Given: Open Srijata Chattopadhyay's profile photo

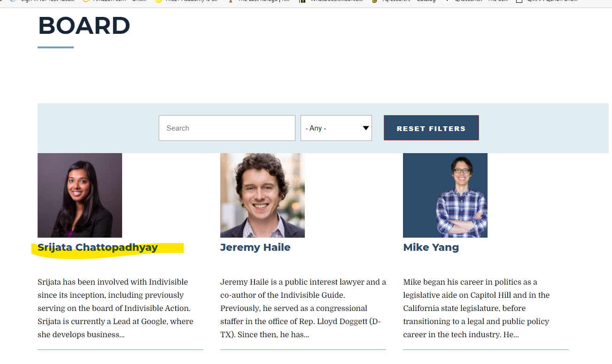Looking at the screenshot, I should point(80,195).
